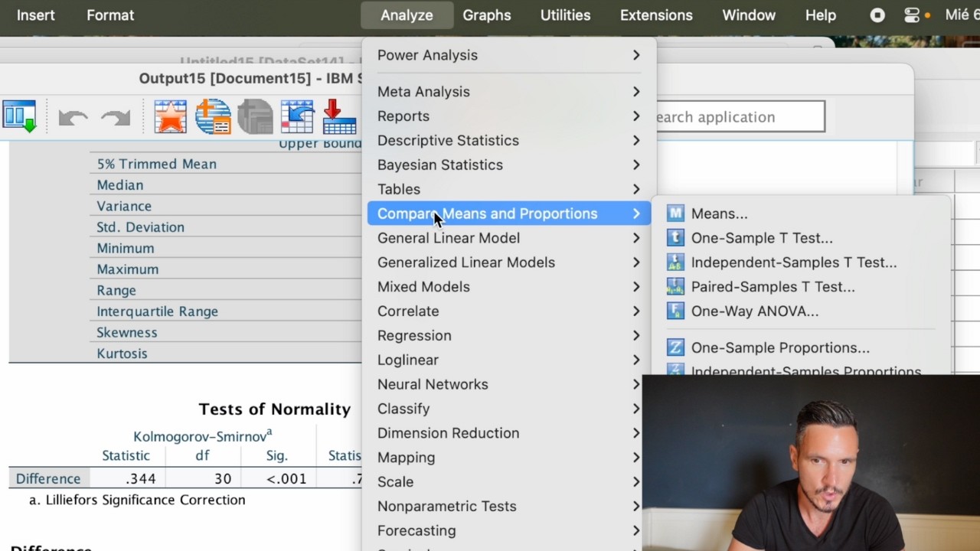Expand the Descriptive Statistics submenu
This screenshot has width=980, height=551.
click(509, 140)
